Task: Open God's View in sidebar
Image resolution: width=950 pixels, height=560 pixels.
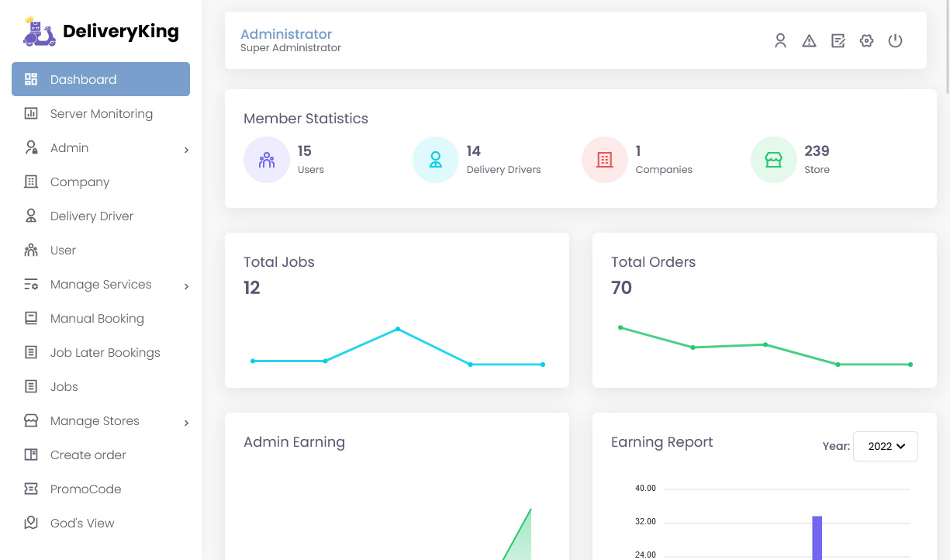Action: [82, 524]
